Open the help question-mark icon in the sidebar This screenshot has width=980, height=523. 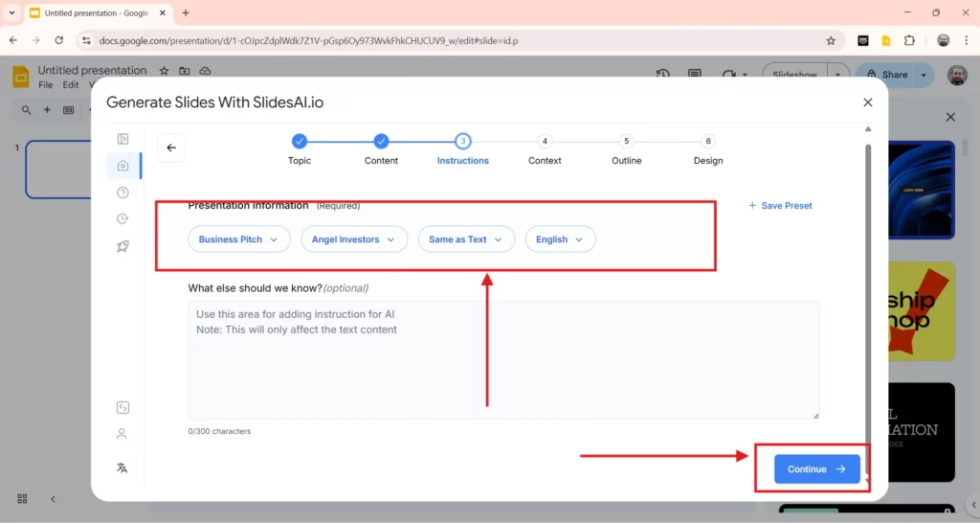[122, 193]
